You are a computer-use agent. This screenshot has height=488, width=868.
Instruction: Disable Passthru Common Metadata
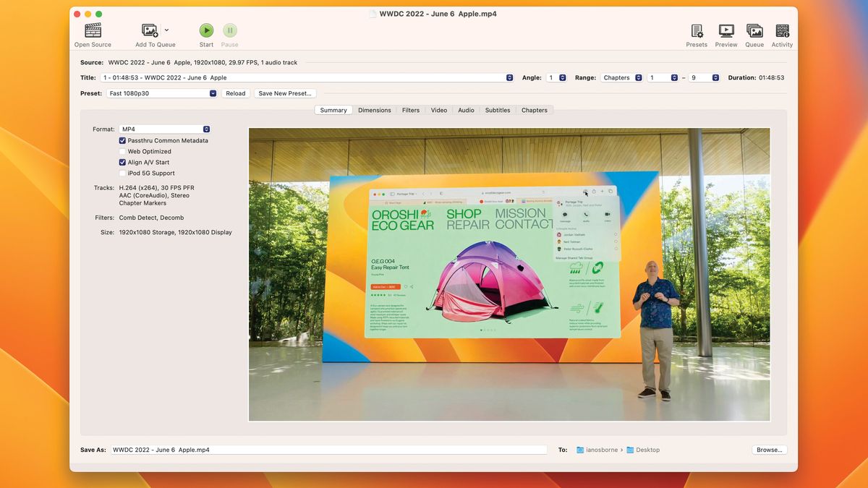point(122,140)
